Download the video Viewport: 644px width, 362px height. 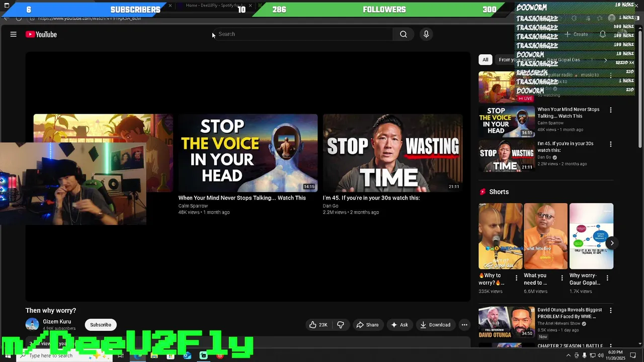pos(435,325)
